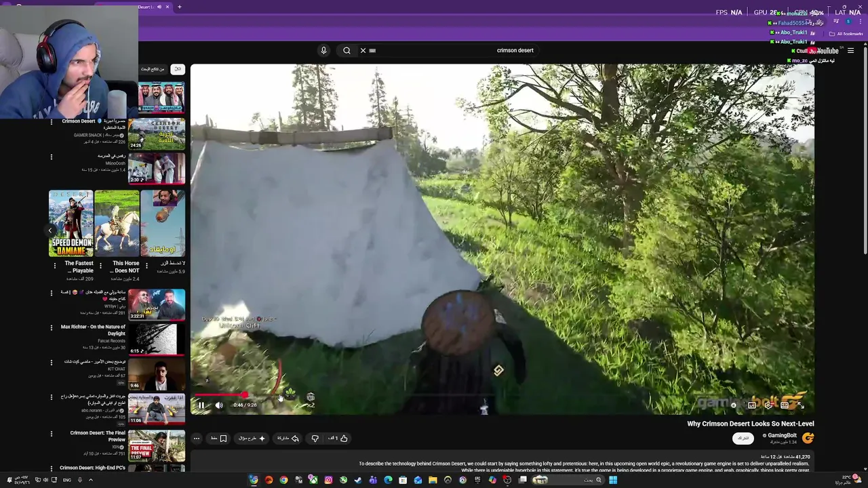Open options for the KIT CHAT video
868x488 pixels.
pos(51,362)
